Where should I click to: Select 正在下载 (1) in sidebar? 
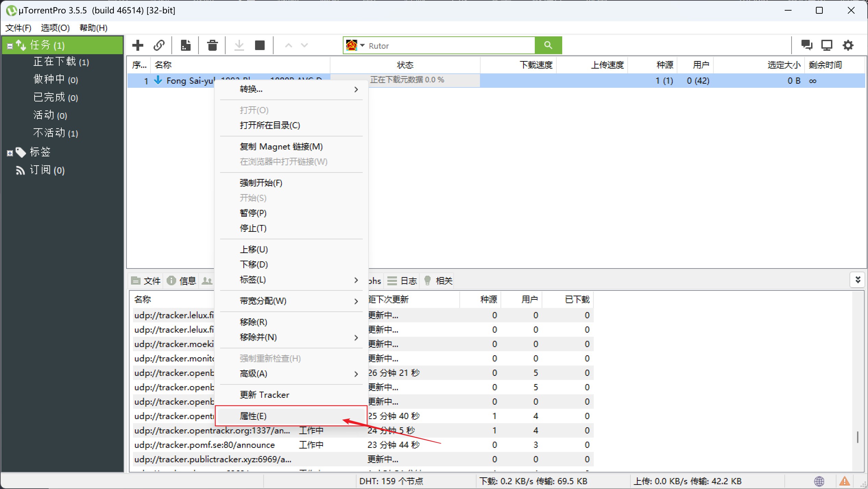click(61, 62)
